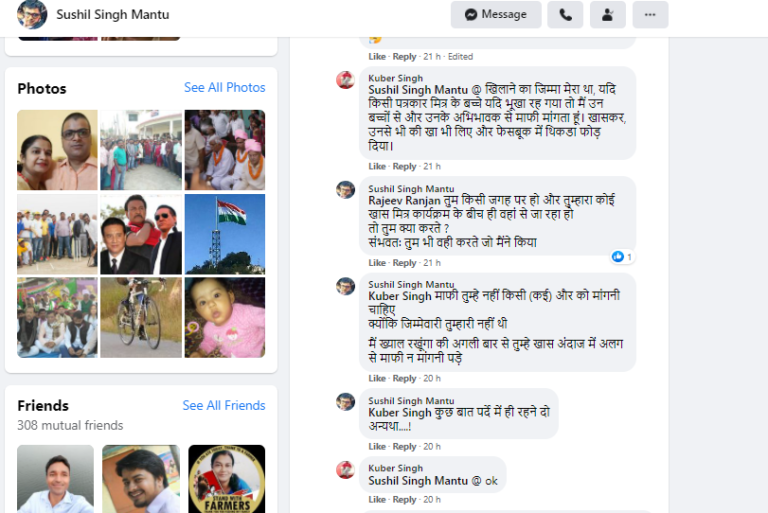Click Sushil Singh Mantu mention in 'ok' comment
768x513 pixels.
pos(418,481)
